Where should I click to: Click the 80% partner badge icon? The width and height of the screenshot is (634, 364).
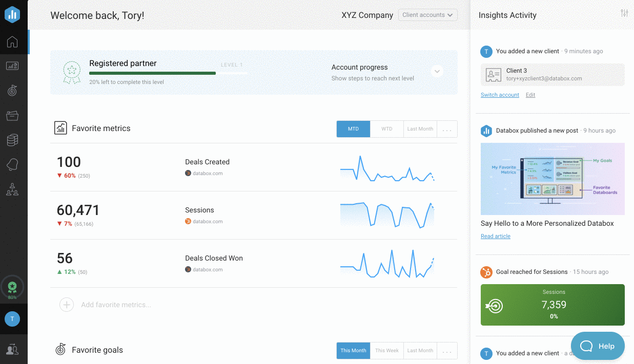pyautogui.click(x=12, y=288)
